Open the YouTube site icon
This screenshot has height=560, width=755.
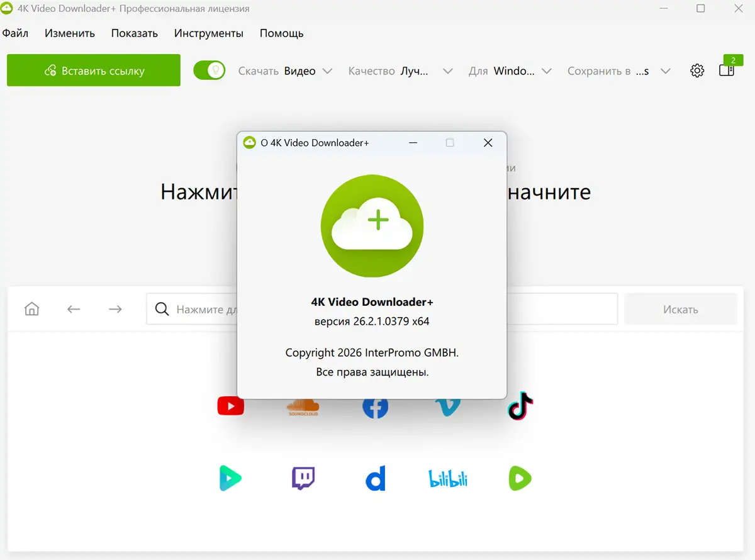coord(230,406)
